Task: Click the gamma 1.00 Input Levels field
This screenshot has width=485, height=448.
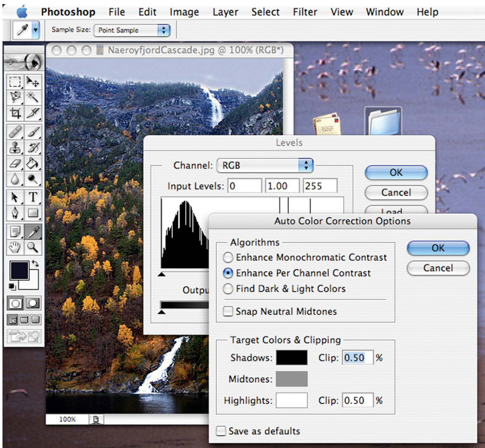Action: pyautogui.click(x=283, y=186)
